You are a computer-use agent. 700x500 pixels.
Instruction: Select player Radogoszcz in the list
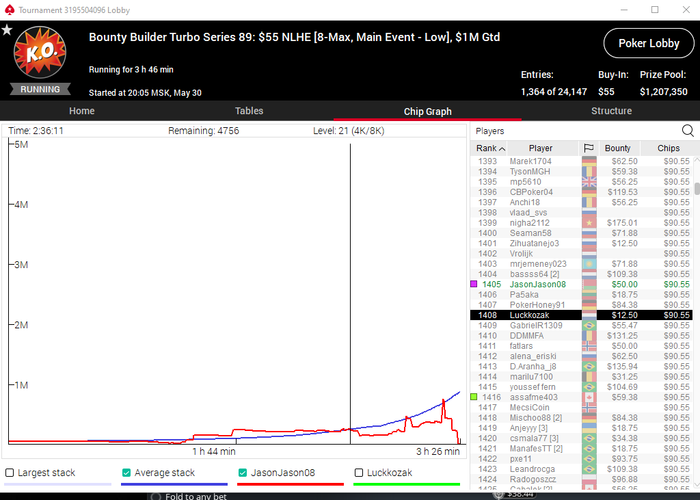point(581,479)
